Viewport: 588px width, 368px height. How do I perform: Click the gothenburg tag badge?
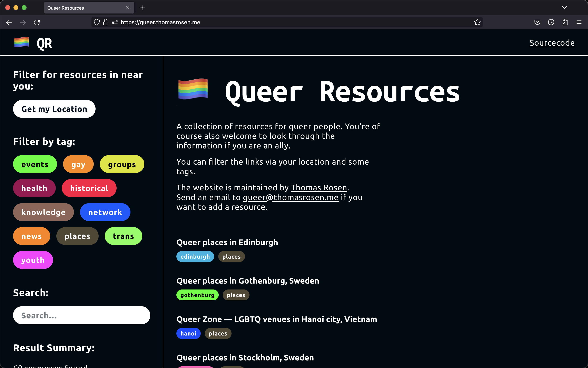pyautogui.click(x=197, y=295)
